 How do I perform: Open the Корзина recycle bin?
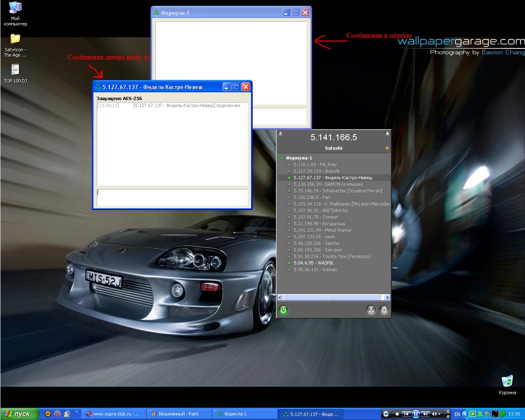point(507,381)
